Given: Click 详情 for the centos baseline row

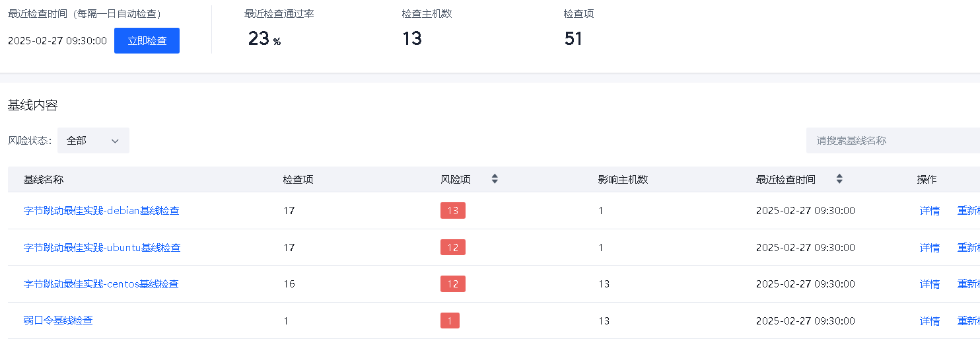Looking at the screenshot, I should point(930,284).
